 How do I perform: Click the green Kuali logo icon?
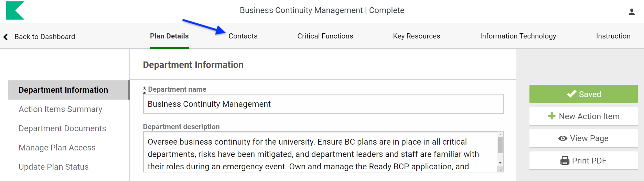pyautogui.click(x=15, y=10)
